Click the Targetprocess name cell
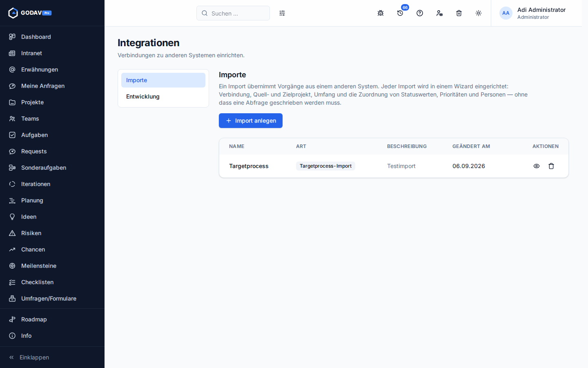 pyautogui.click(x=249, y=166)
